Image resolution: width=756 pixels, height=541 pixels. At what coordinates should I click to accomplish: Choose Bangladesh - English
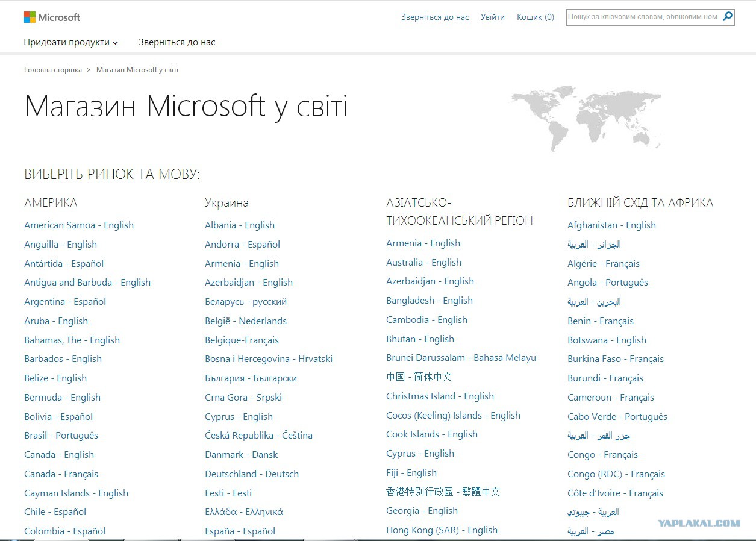[430, 301]
